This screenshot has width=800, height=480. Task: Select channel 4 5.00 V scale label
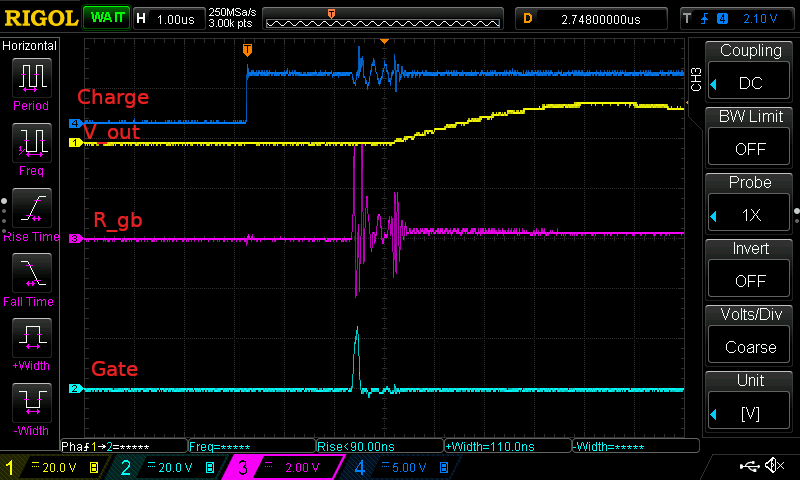coord(409,467)
